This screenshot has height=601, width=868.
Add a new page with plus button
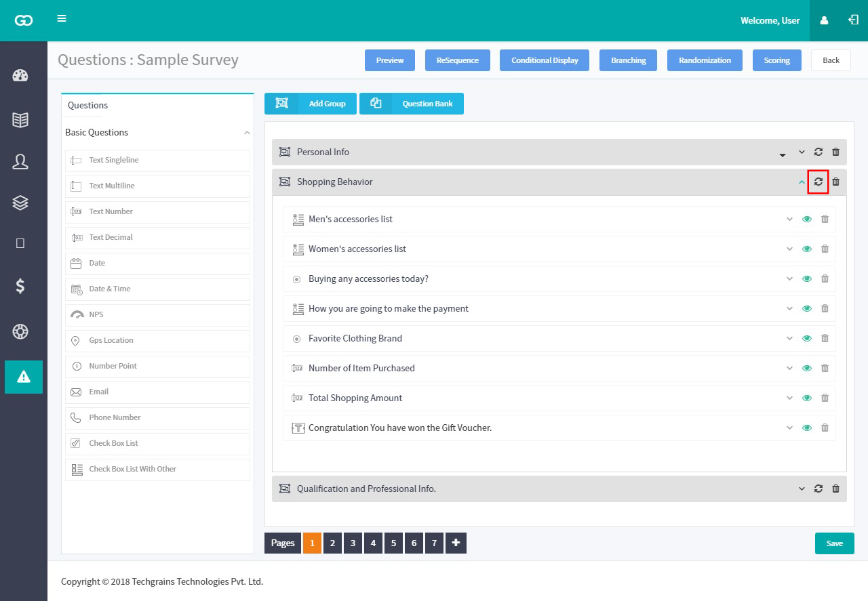click(456, 543)
